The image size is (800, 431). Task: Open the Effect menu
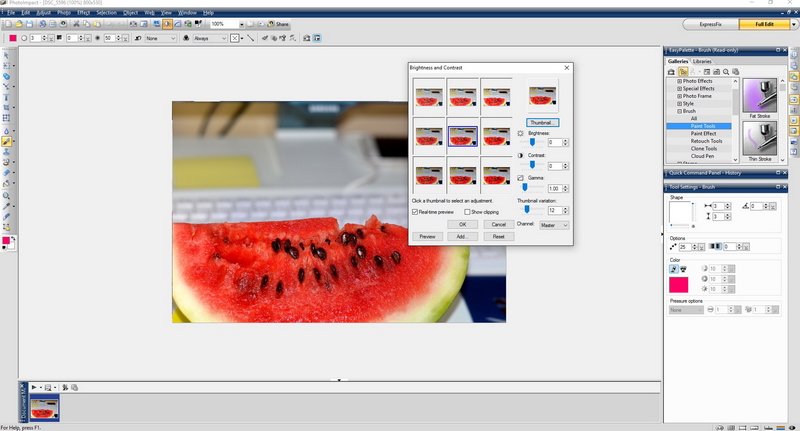tap(83, 12)
